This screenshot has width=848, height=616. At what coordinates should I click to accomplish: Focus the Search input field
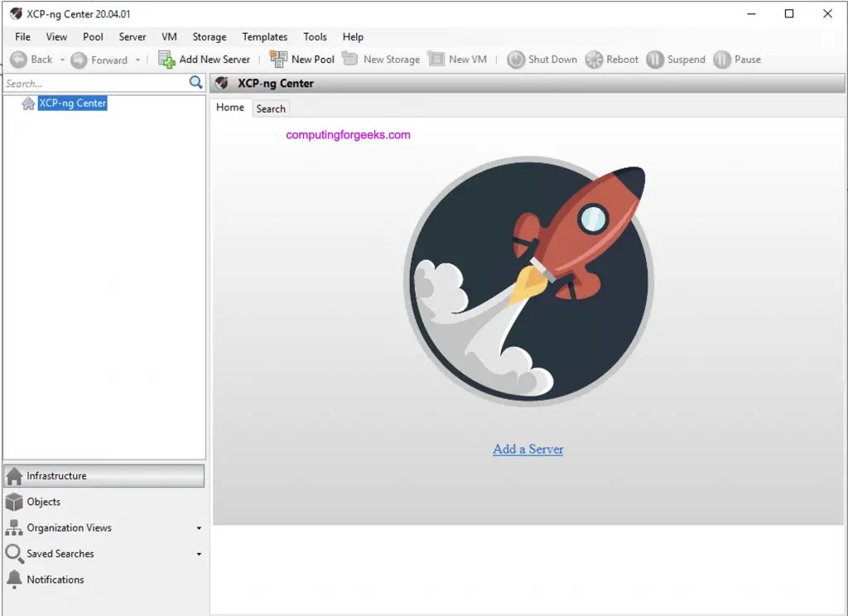[x=96, y=84]
